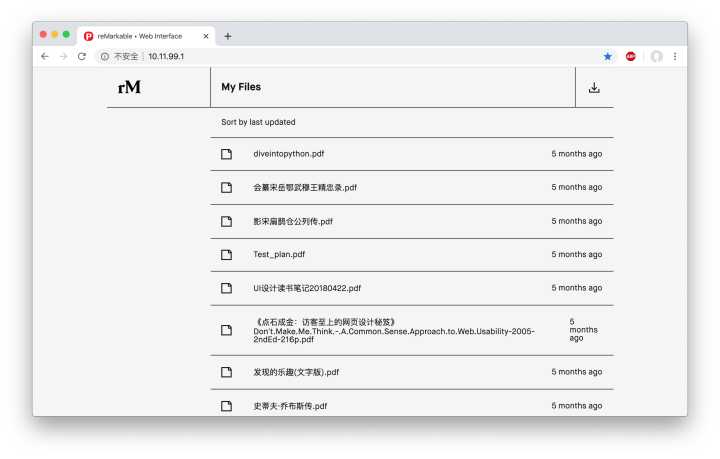
Task: Click the red ABP extension icon
Action: tap(631, 57)
